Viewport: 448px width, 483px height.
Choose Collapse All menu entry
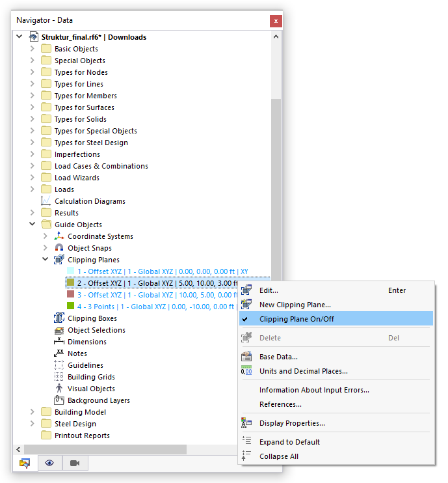click(x=336, y=456)
